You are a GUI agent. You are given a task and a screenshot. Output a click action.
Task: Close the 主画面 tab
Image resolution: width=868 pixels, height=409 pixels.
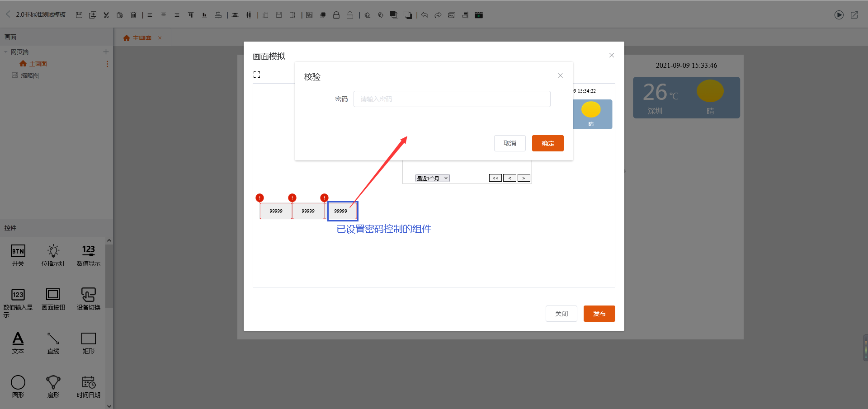pos(160,38)
